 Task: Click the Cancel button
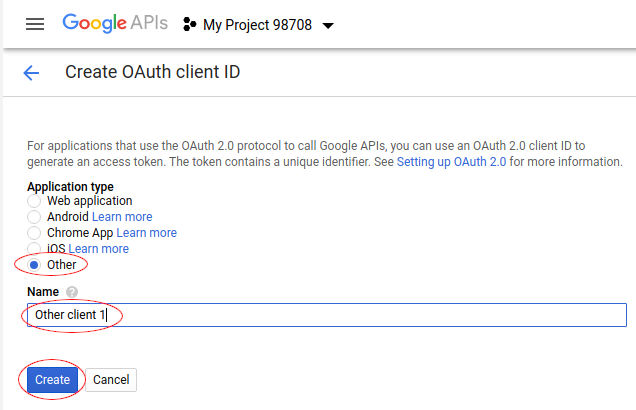coord(111,380)
